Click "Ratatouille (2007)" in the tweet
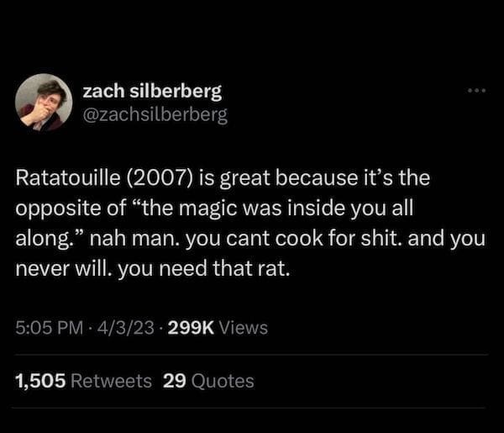Viewport: 504px width, 433px height. coord(96,180)
